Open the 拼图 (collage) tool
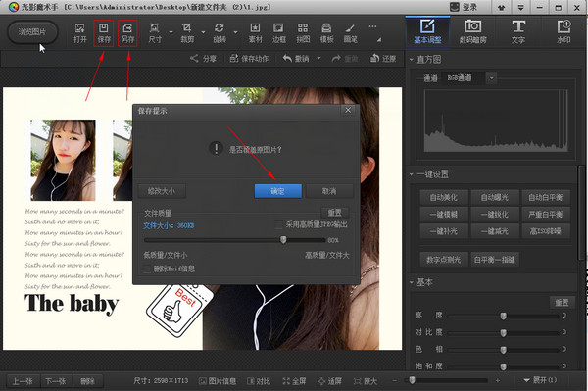 tap(303, 33)
